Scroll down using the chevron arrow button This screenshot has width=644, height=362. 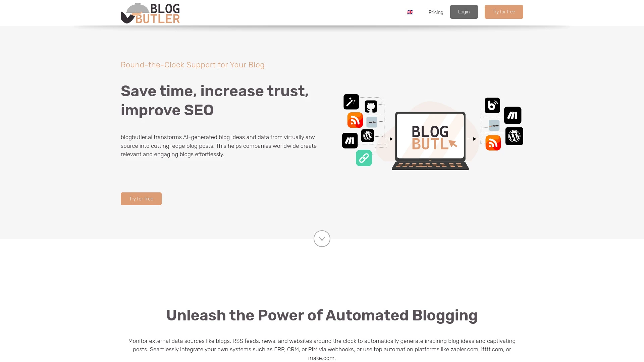click(x=322, y=238)
